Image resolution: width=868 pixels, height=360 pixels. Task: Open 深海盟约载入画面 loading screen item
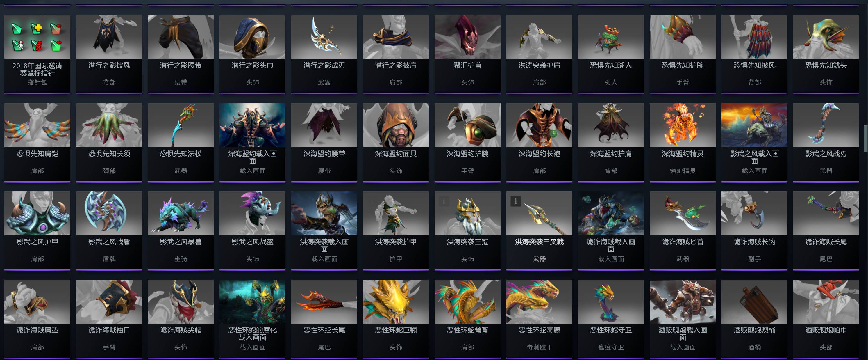pos(252,142)
